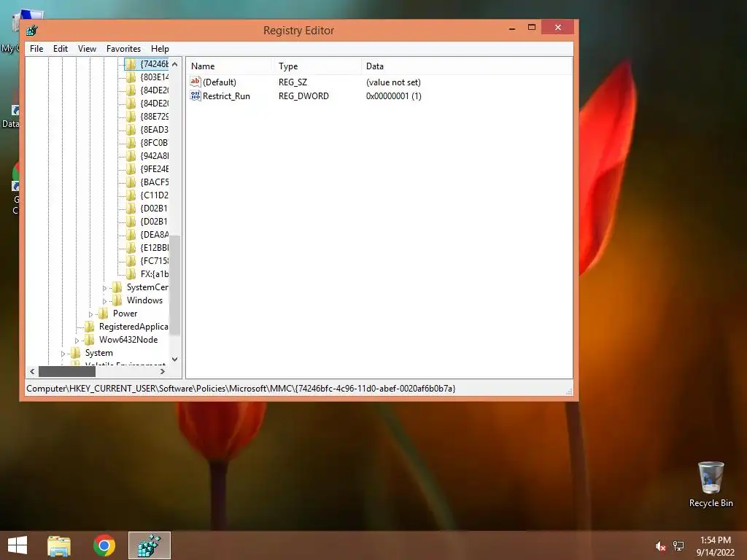
Task: Open the Help menu
Action: pyautogui.click(x=160, y=49)
